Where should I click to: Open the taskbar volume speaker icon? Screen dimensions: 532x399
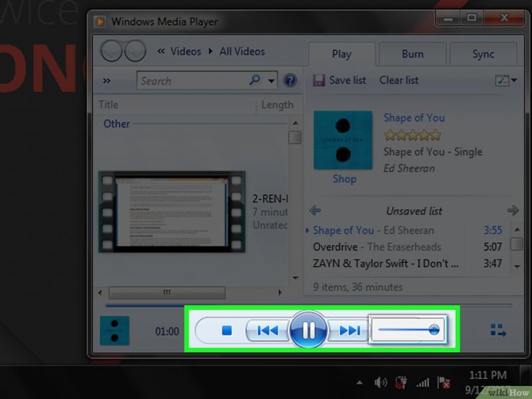point(380,382)
